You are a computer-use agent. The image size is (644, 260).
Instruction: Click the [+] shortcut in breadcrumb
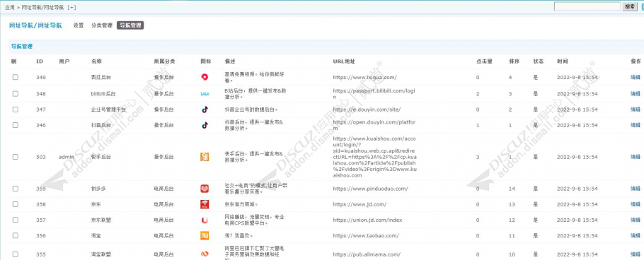pos(71,7)
